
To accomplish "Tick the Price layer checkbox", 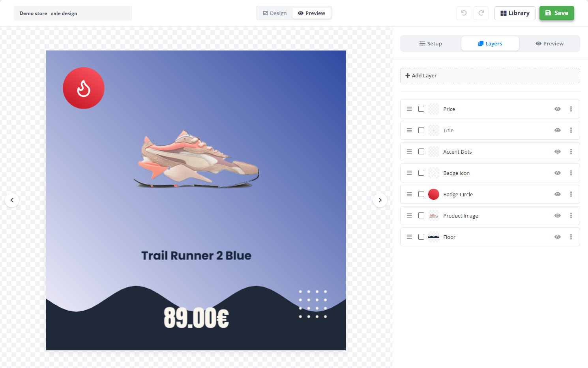I will click(421, 109).
